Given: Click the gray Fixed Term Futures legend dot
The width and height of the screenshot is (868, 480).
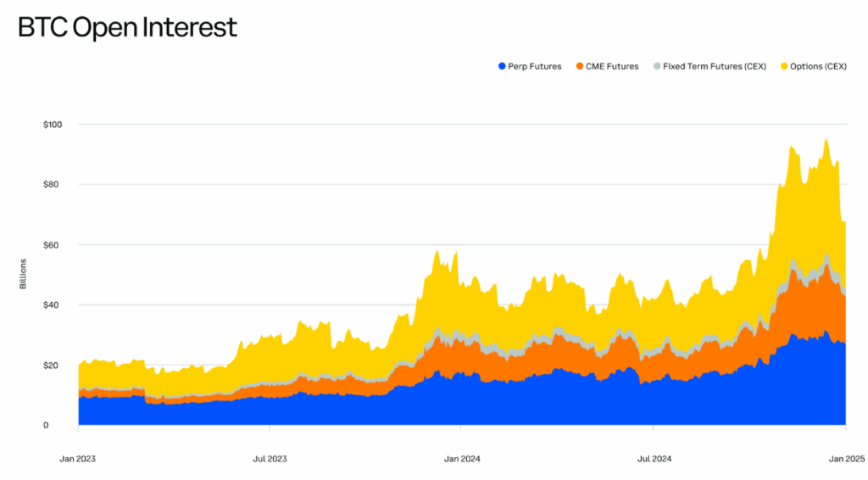Looking at the screenshot, I should [658, 66].
